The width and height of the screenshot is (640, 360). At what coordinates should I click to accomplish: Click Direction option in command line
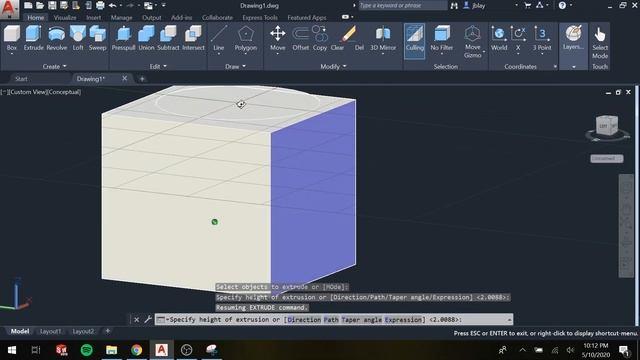pos(304,320)
